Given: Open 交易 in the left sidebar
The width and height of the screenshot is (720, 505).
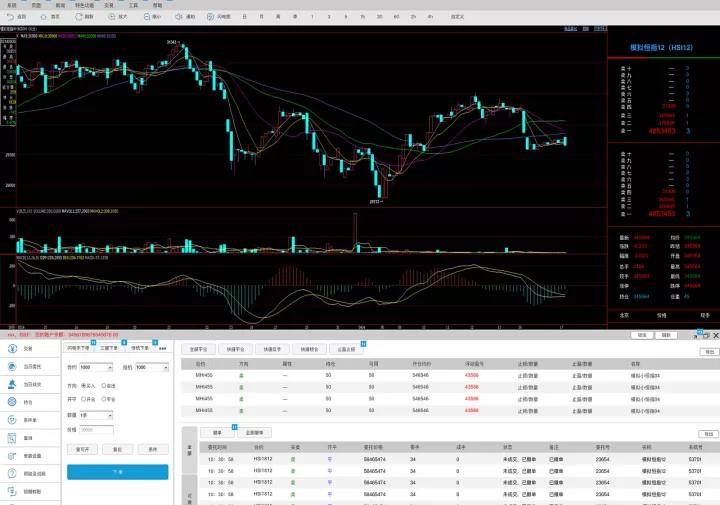Looking at the screenshot, I should click(x=28, y=349).
